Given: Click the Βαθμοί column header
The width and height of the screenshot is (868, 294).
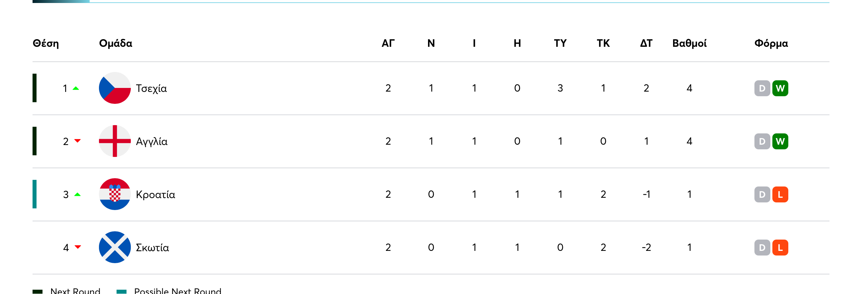Looking at the screenshot, I should coord(689,43).
